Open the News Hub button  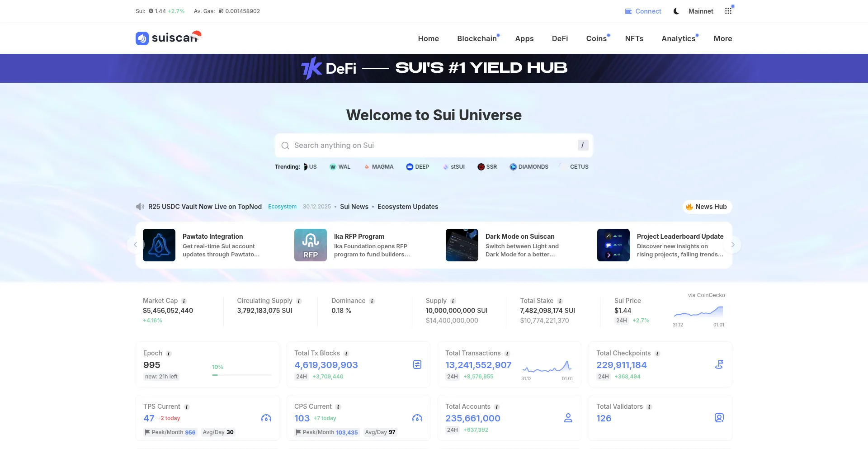pos(707,207)
